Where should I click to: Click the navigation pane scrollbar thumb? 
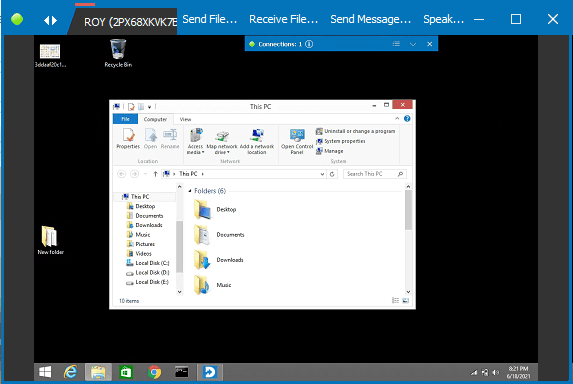[x=179, y=246]
